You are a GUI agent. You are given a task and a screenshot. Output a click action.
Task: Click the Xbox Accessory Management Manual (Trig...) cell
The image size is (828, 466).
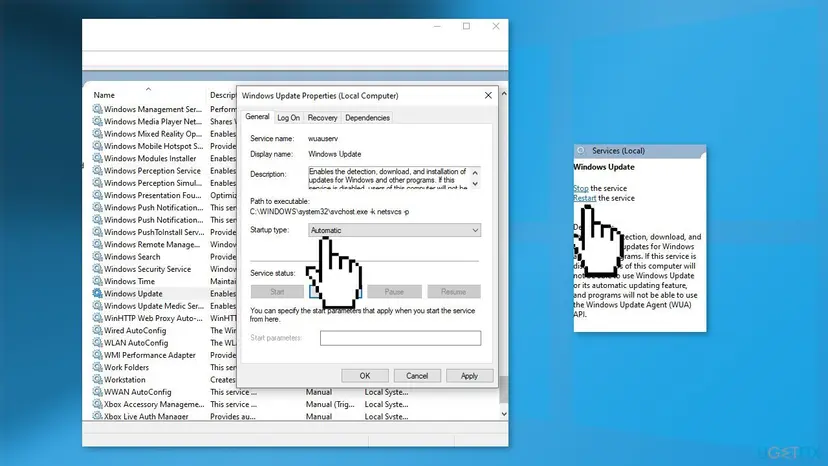[x=330, y=404]
